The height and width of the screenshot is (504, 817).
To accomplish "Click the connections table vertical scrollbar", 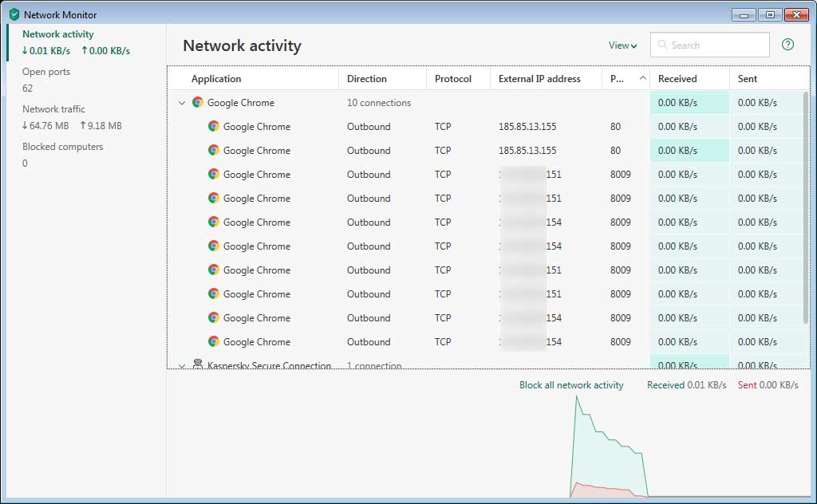I will [x=806, y=208].
